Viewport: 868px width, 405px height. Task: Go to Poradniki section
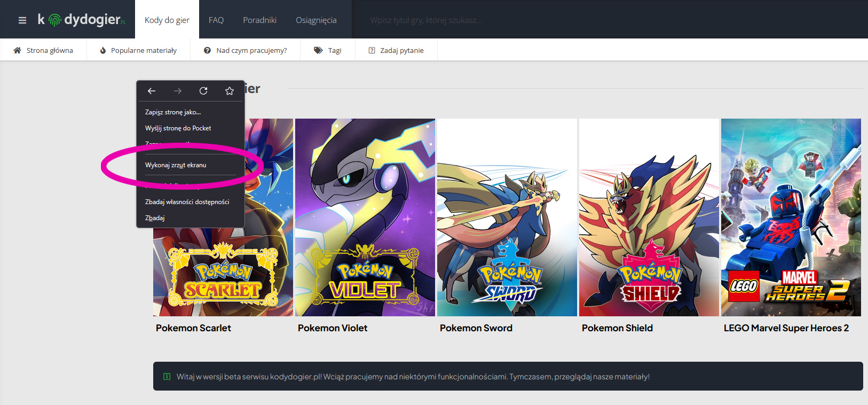(259, 20)
